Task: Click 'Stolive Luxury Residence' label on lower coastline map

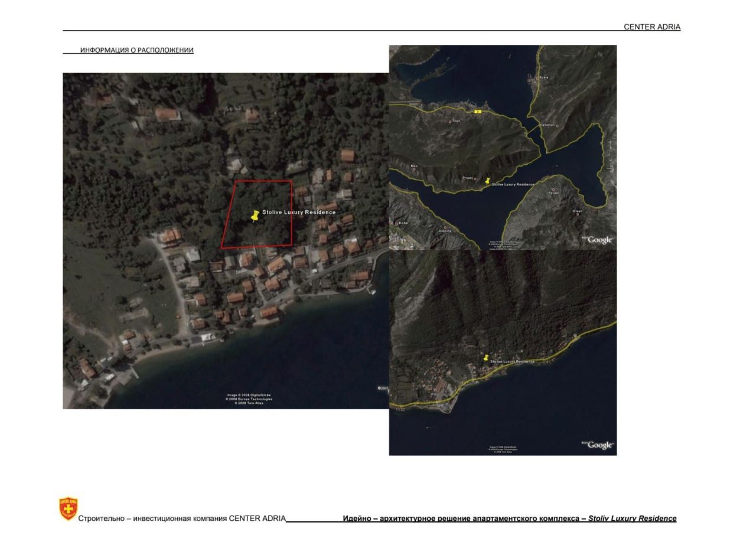Action: click(513, 361)
